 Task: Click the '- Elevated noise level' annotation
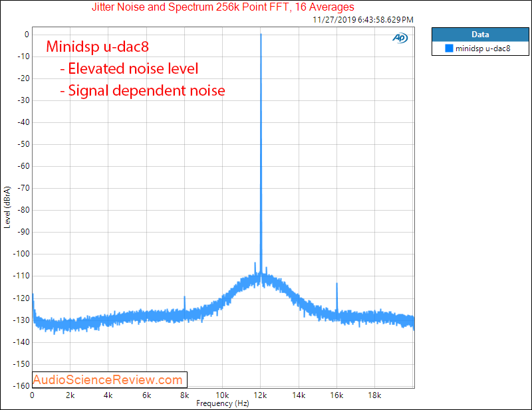click(x=129, y=68)
